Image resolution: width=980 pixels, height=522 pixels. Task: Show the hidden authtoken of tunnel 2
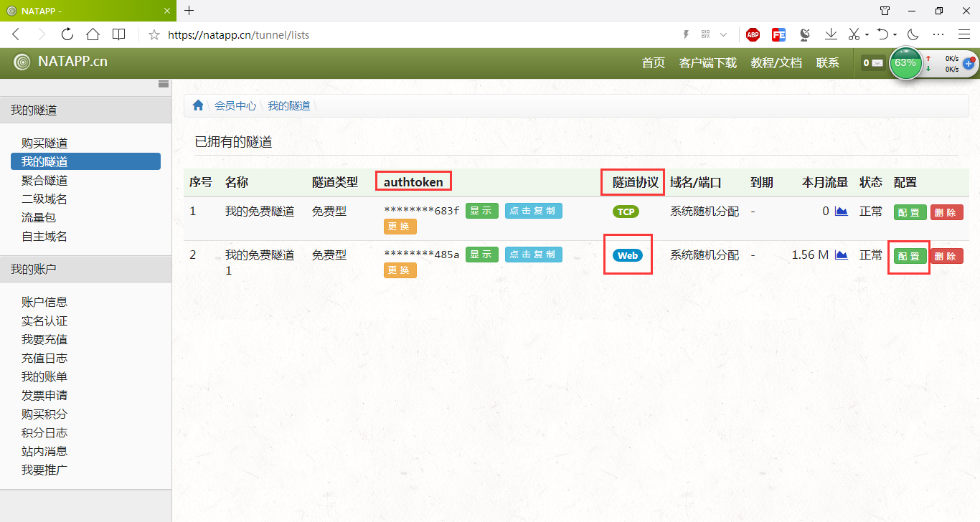point(481,254)
